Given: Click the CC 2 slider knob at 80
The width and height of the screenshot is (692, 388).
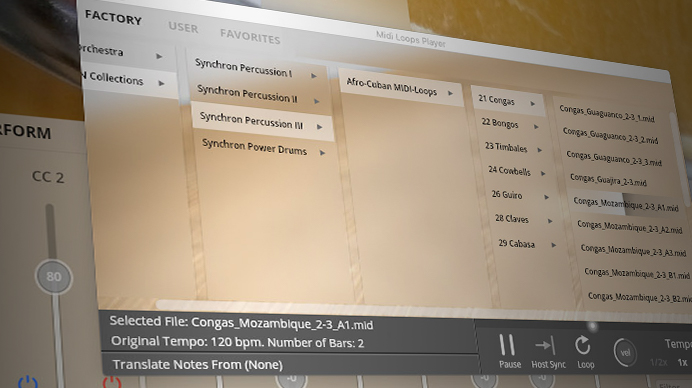Looking at the screenshot, I should [x=53, y=277].
